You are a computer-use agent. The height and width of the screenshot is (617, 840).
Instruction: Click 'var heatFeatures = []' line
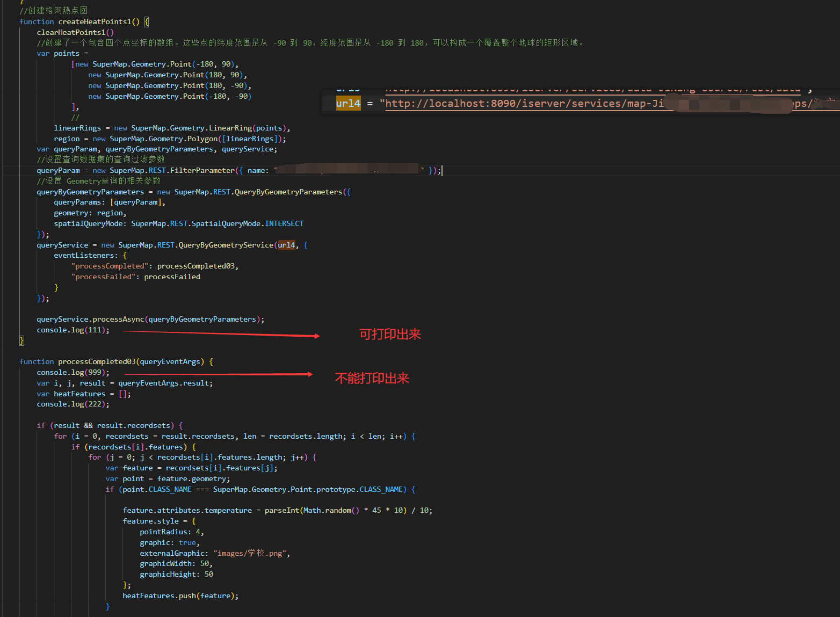(x=84, y=394)
